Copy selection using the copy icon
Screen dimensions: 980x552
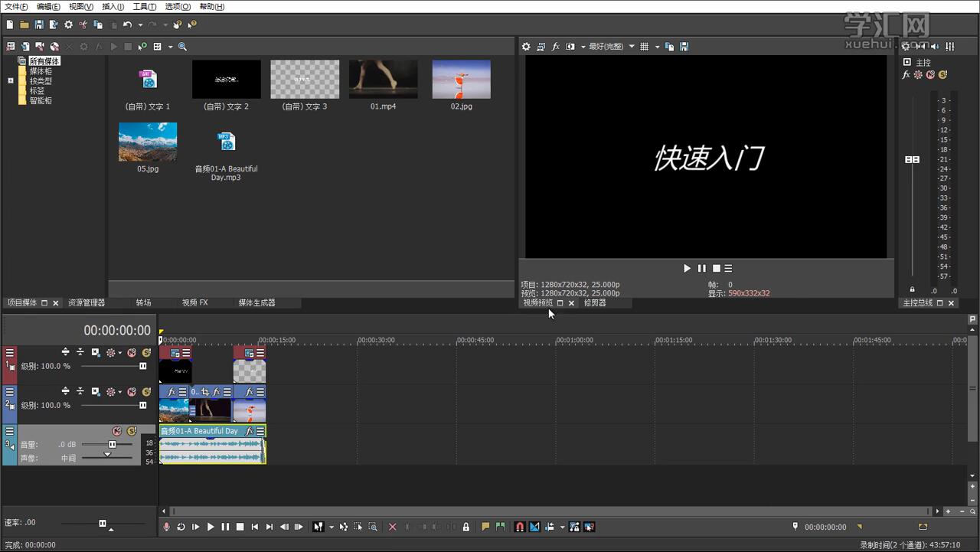click(98, 24)
